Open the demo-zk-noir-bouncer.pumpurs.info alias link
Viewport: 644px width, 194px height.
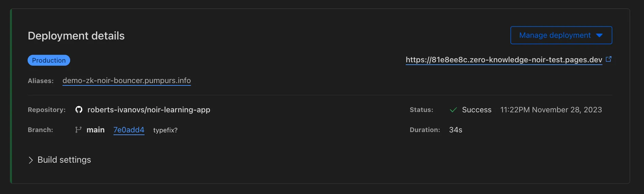[x=126, y=81]
